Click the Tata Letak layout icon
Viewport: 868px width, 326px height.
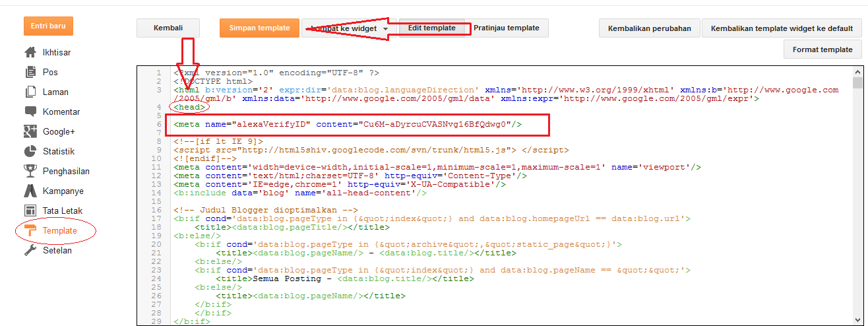[30, 211]
